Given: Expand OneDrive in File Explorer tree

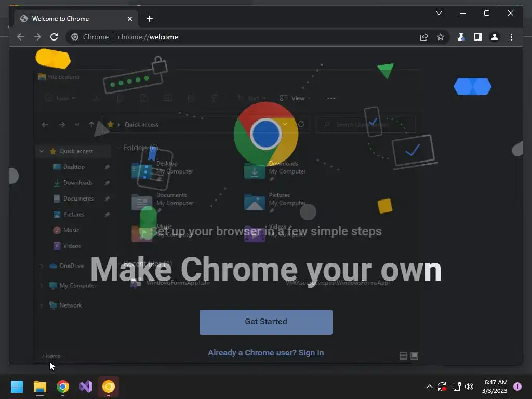Looking at the screenshot, I should [42, 265].
